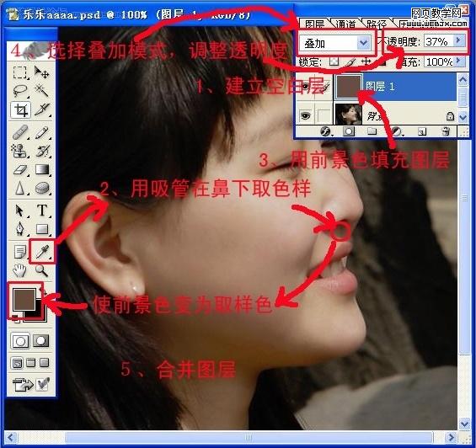476x448 pixels.
Task: Open the 叠加 blend mode dropdown
Action: pyautogui.click(x=363, y=44)
